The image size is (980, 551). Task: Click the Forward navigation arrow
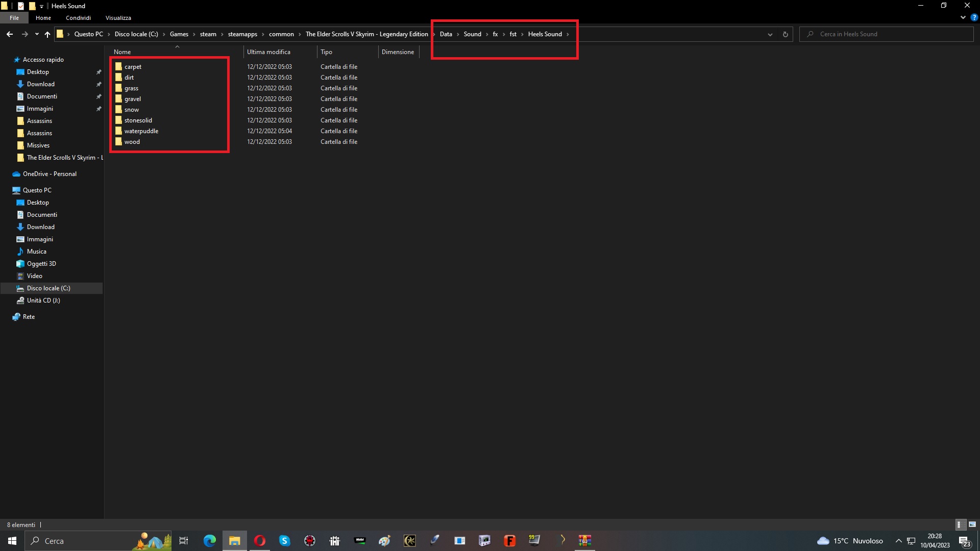click(24, 34)
